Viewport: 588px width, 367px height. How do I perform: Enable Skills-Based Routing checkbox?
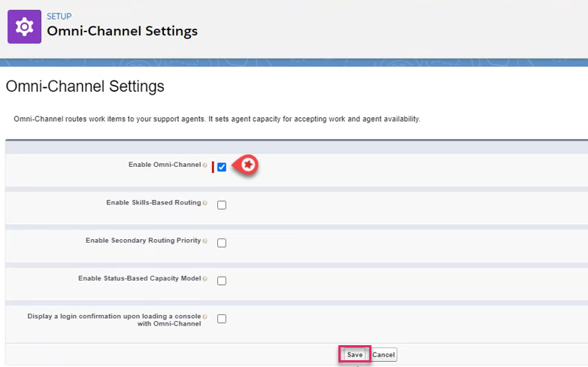point(222,205)
